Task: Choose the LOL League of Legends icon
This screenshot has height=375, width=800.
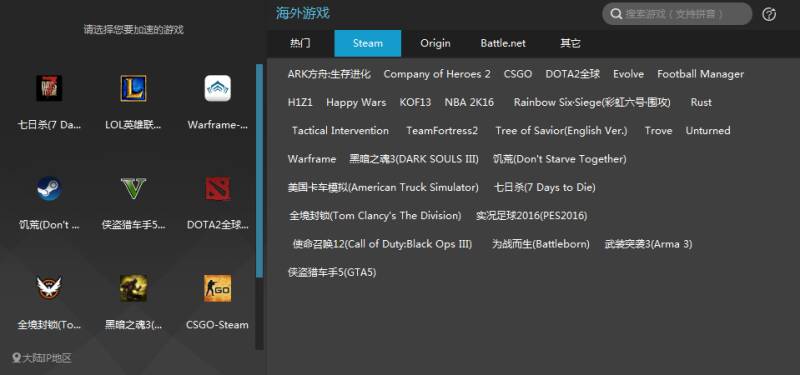Action: coord(133,88)
